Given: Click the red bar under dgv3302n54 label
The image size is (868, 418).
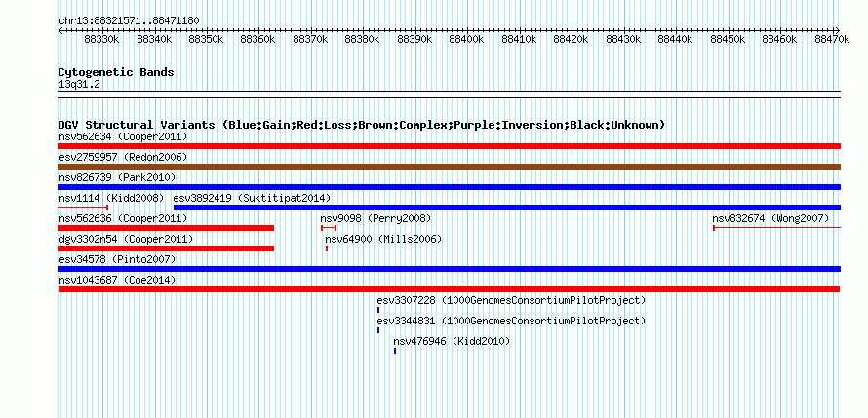Looking at the screenshot, I should click(x=166, y=248).
